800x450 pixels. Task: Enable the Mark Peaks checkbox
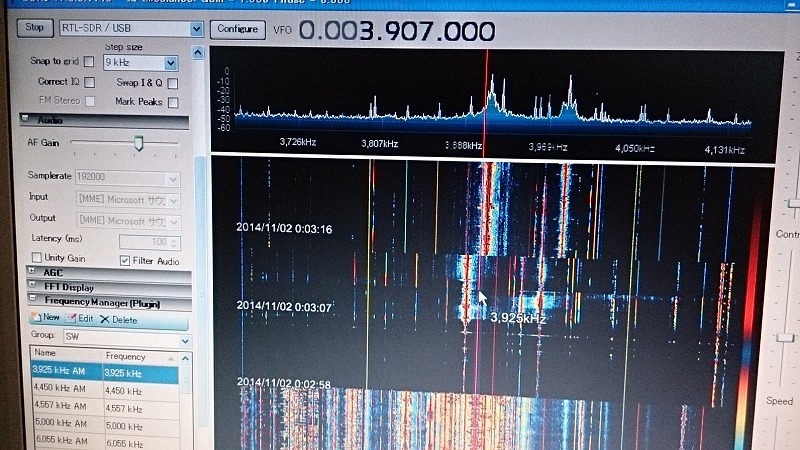tap(173, 102)
